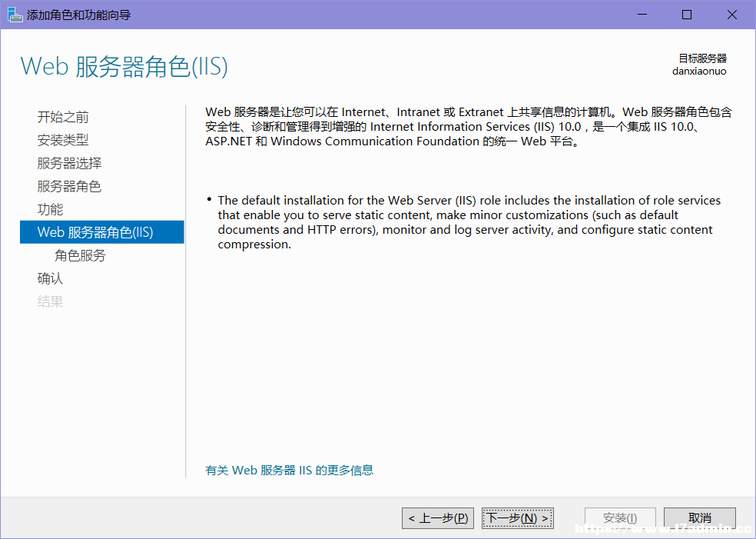Click the page heading Web 服务器角色(IIS)

(124, 67)
